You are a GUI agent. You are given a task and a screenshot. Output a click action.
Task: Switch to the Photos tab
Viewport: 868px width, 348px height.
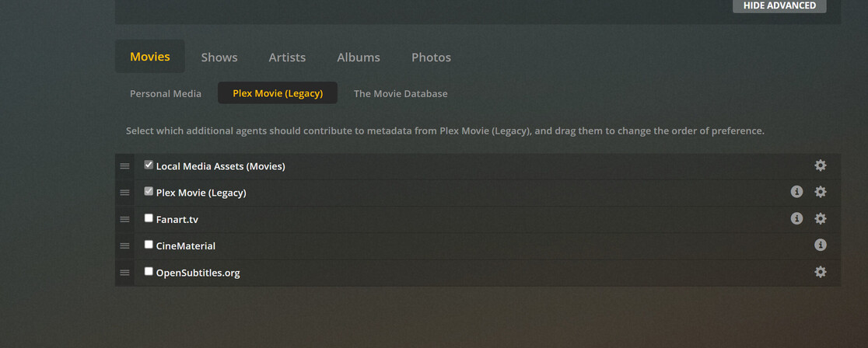tap(431, 57)
